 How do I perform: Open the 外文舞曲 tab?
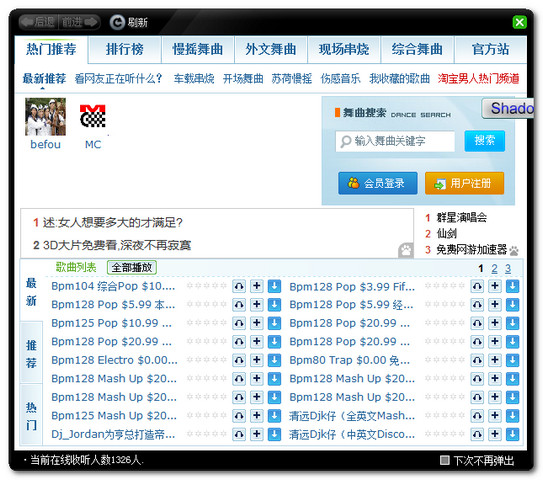click(x=271, y=49)
